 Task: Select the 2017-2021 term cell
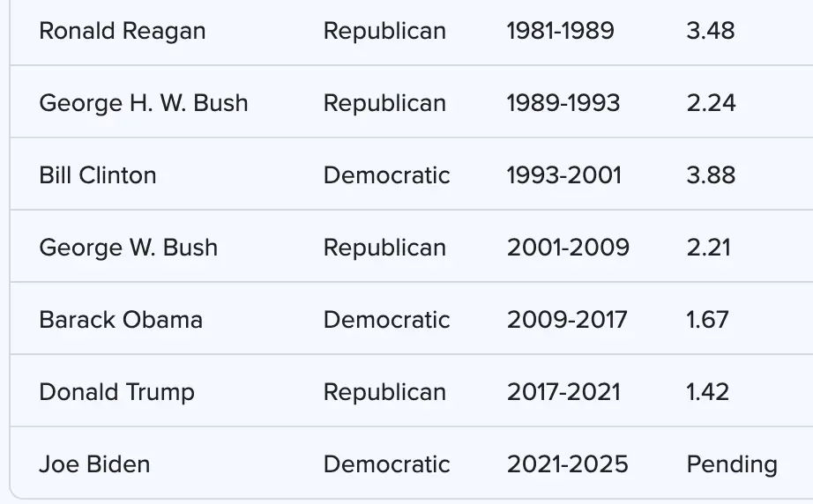(563, 392)
